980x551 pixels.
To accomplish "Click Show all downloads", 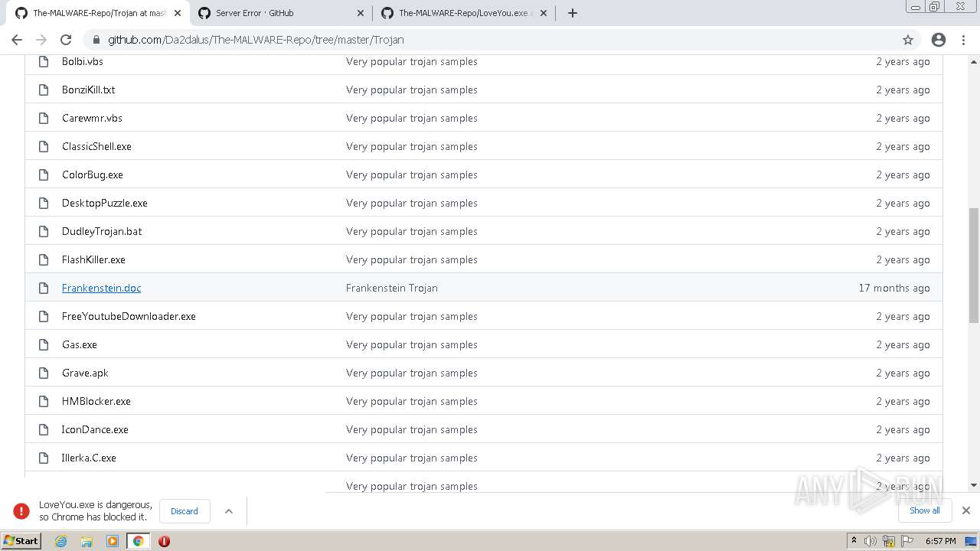I will pyautogui.click(x=925, y=510).
